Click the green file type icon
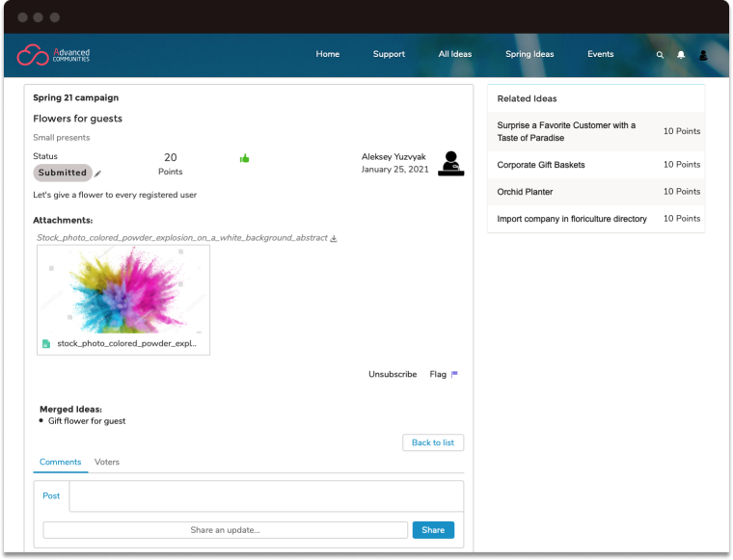Viewport: 733px width, 560px height. (x=46, y=344)
